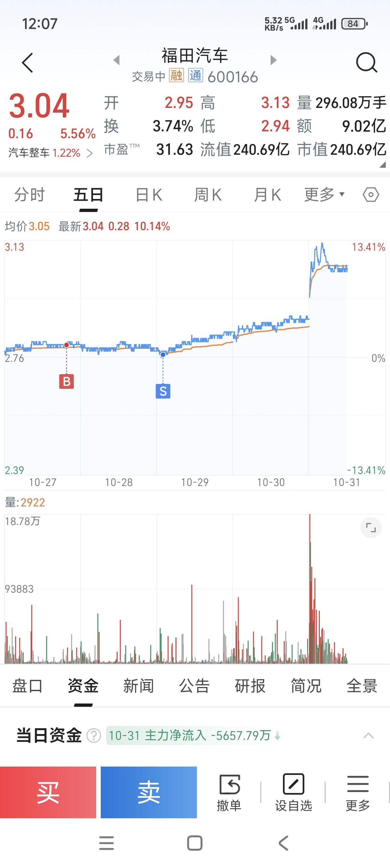Go to previous stock with left triangle
390x868 pixels.
(117, 60)
